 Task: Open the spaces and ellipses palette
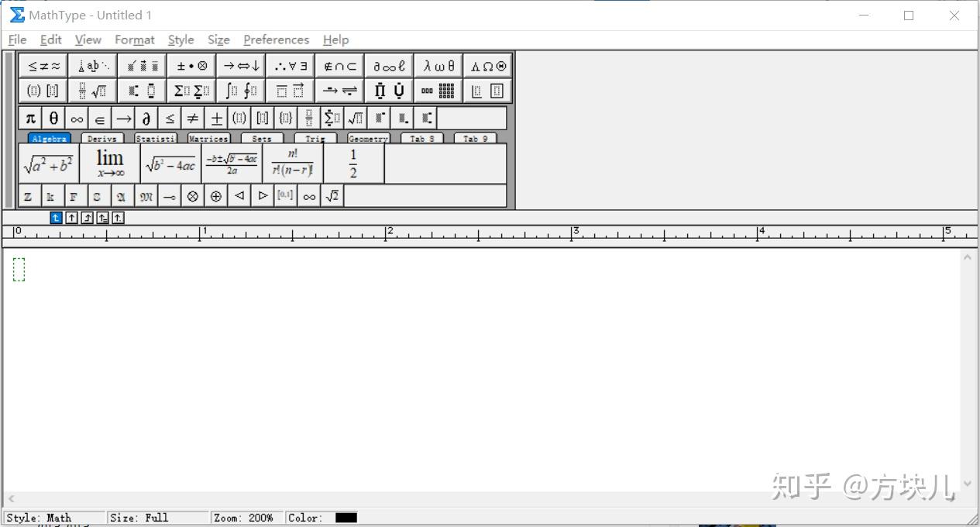tap(93, 66)
